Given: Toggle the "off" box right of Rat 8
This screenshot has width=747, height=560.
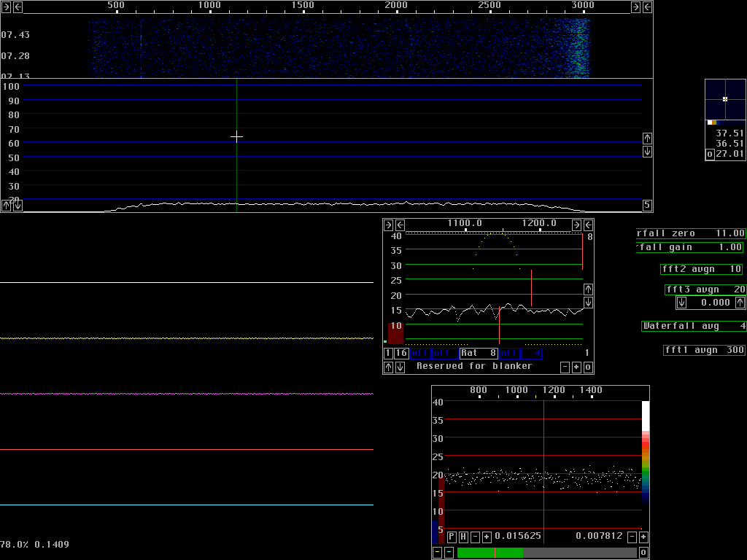Looking at the screenshot, I should pos(509,354).
